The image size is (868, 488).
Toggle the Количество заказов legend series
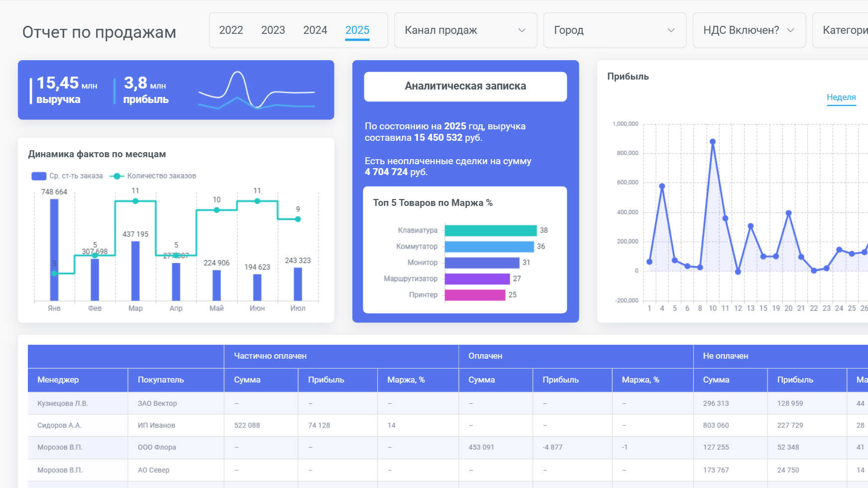point(153,176)
